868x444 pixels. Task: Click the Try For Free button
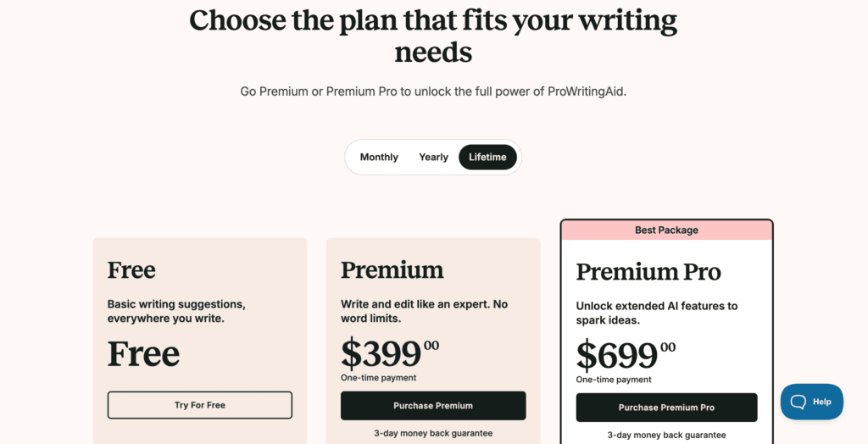click(200, 405)
